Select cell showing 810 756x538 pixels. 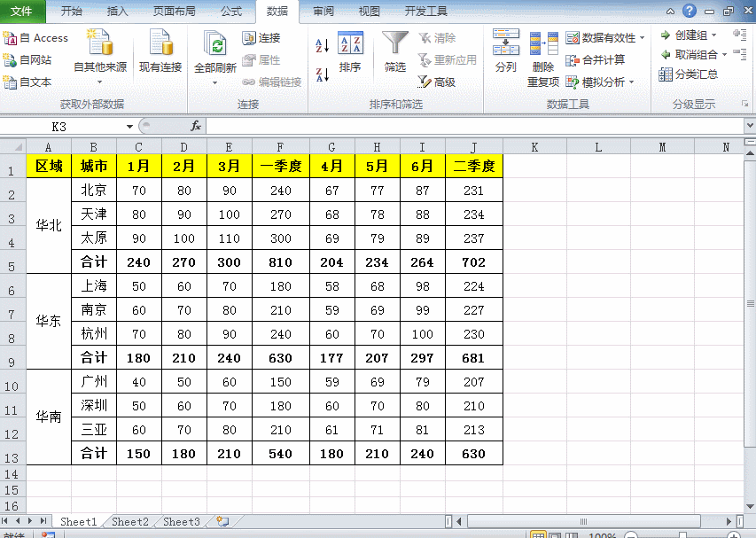(x=281, y=261)
